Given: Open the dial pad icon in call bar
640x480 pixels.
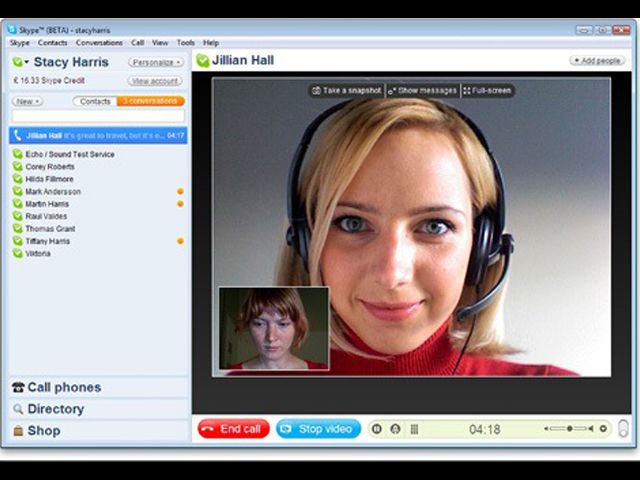Looking at the screenshot, I should click(x=414, y=429).
